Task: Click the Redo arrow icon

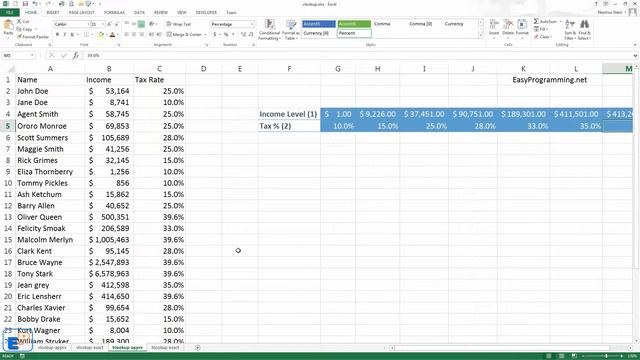Action: click(x=47, y=4)
